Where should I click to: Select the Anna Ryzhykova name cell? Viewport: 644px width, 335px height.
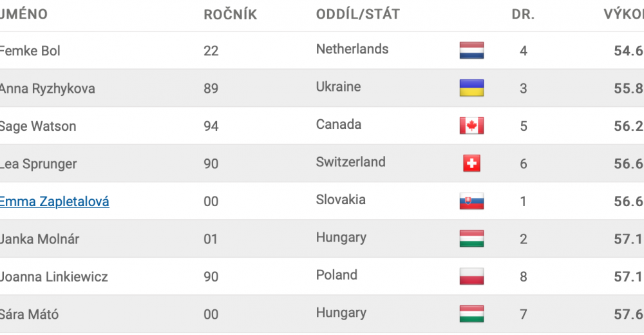tap(47, 88)
